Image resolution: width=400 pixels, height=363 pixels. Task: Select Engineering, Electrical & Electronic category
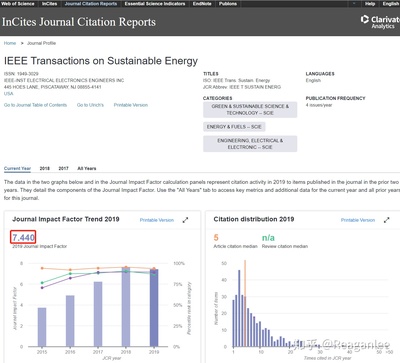tap(250, 144)
